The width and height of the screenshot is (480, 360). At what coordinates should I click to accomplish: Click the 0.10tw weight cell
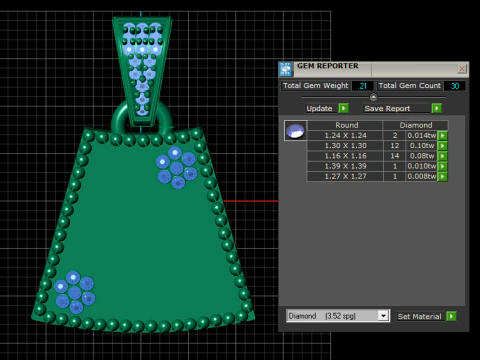[x=421, y=146]
